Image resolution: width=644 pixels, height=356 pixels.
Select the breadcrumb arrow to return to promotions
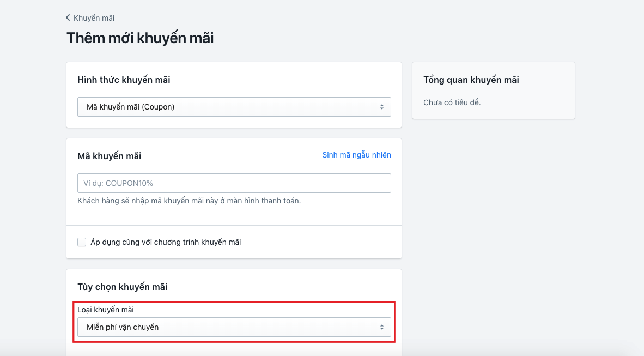coord(67,17)
